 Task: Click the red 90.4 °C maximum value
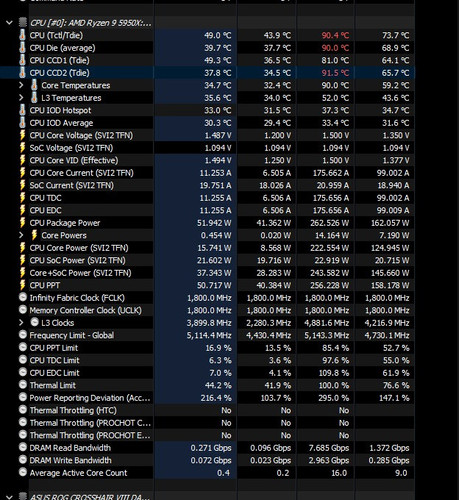335,35
